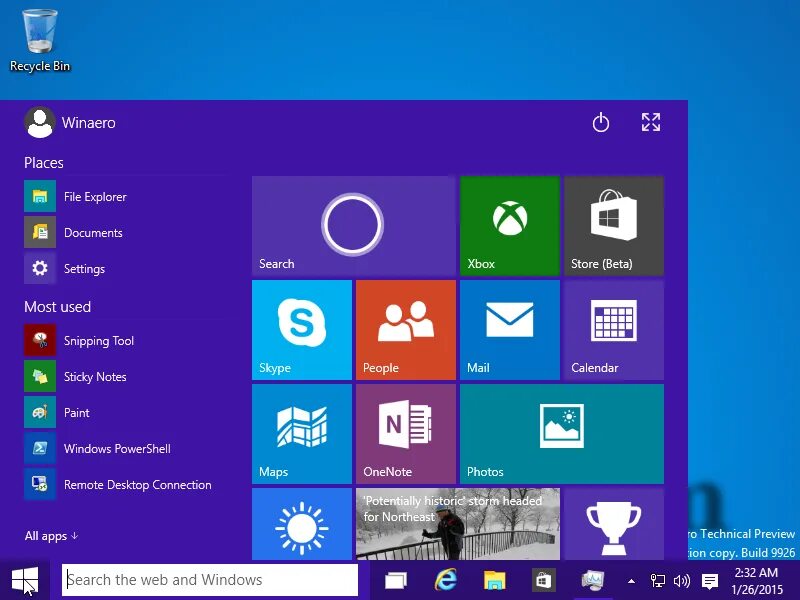Open Snipping Tool from Most used
Image resolution: width=800 pixels, height=600 pixels.
(x=98, y=340)
